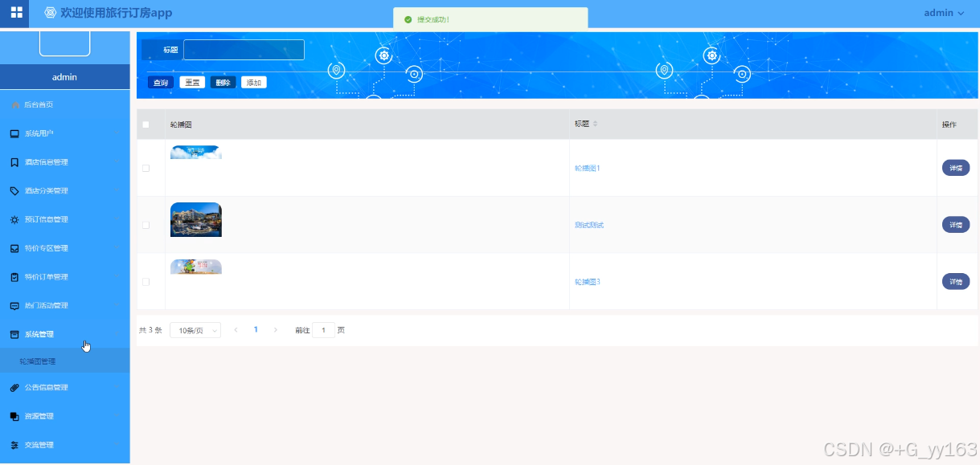Click the archive box icon for 系统管理
The height and width of the screenshot is (465, 980).
click(x=14, y=334)
